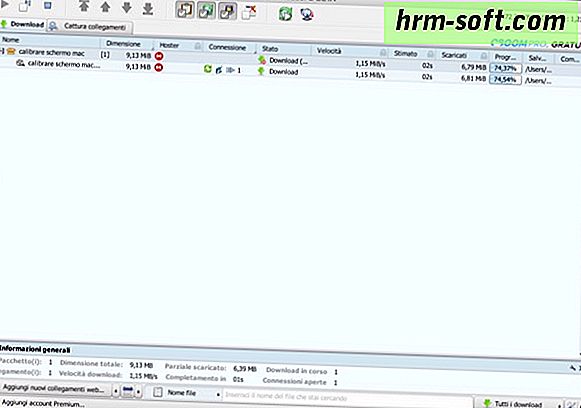Click the Salv... column header
Viewport: 581px width, 408px height.
[x=538, y=58]
